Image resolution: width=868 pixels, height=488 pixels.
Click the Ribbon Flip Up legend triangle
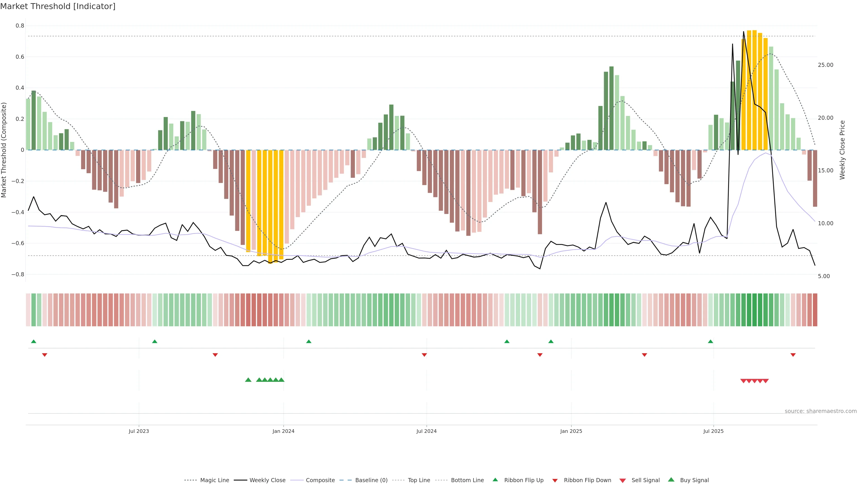[x=495, y=480]
